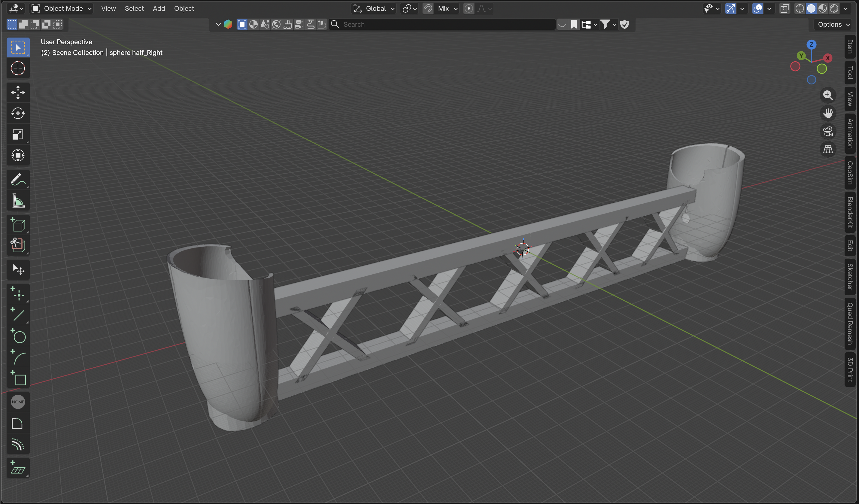
Task: Toggle X-ray display button
Action: click(784, 8)
